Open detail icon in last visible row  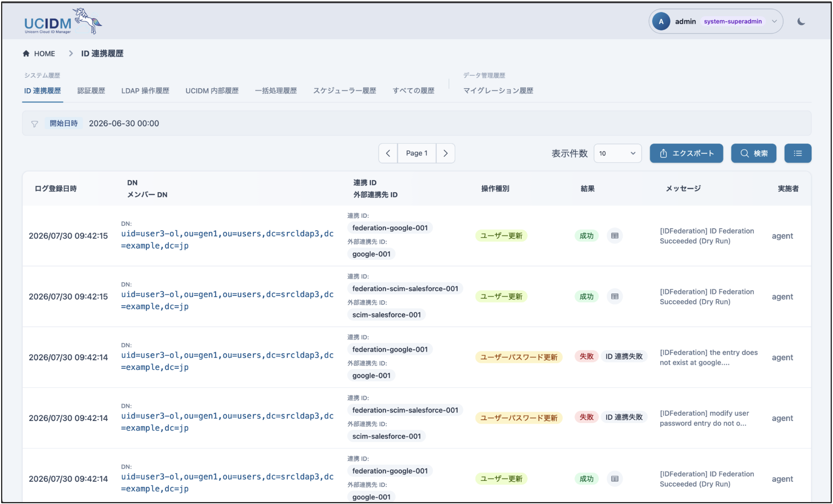(615, 479)
